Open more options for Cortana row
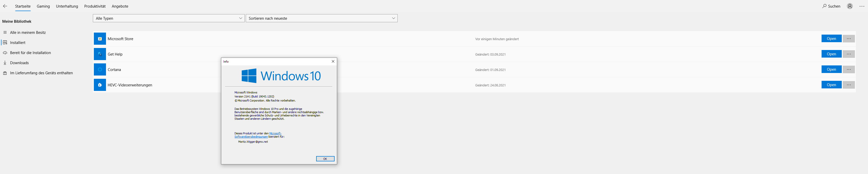The image size is (868, 174). 849,69
